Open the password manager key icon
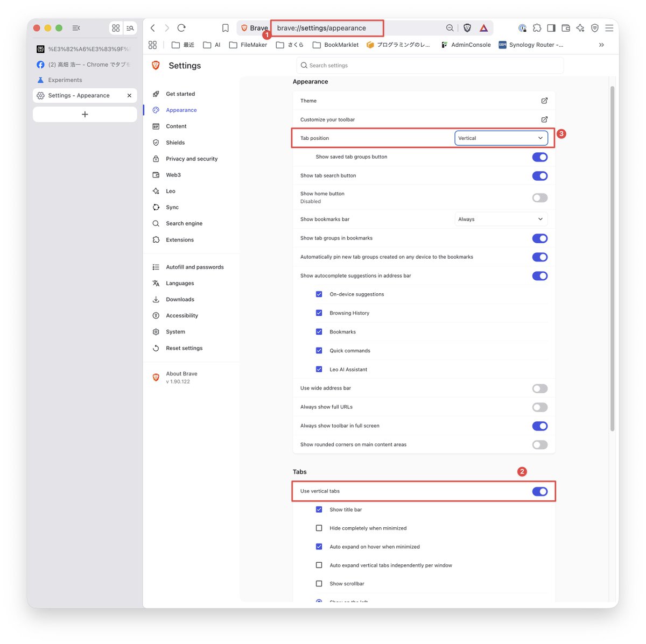646x644 pixels. pyautogui.click(x=522, y=28)
